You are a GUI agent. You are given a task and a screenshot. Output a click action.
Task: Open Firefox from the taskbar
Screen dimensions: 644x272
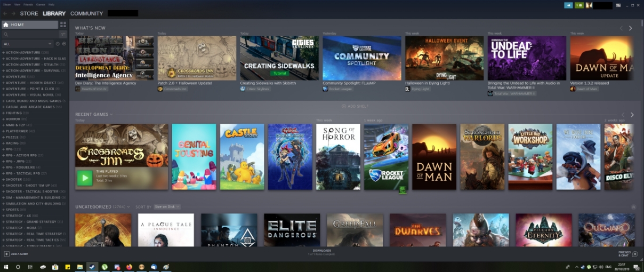tap(129, 267)
